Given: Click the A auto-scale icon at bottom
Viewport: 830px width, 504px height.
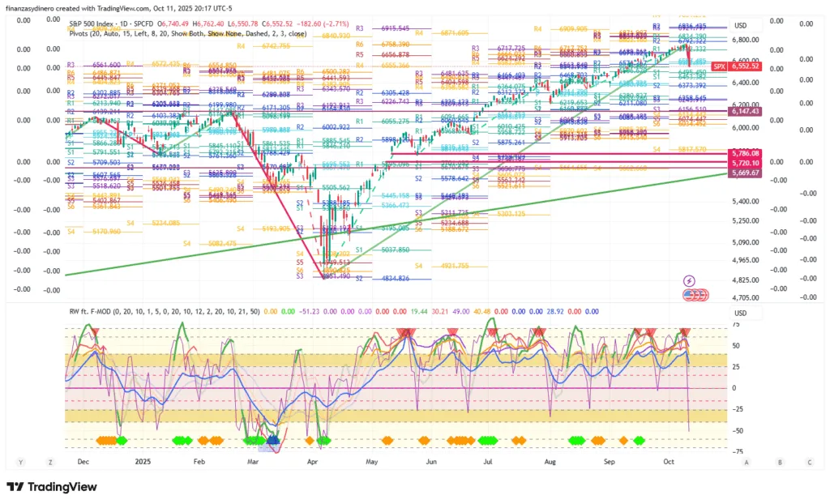Looking at the screenshot, I should [x=755, y=462].
